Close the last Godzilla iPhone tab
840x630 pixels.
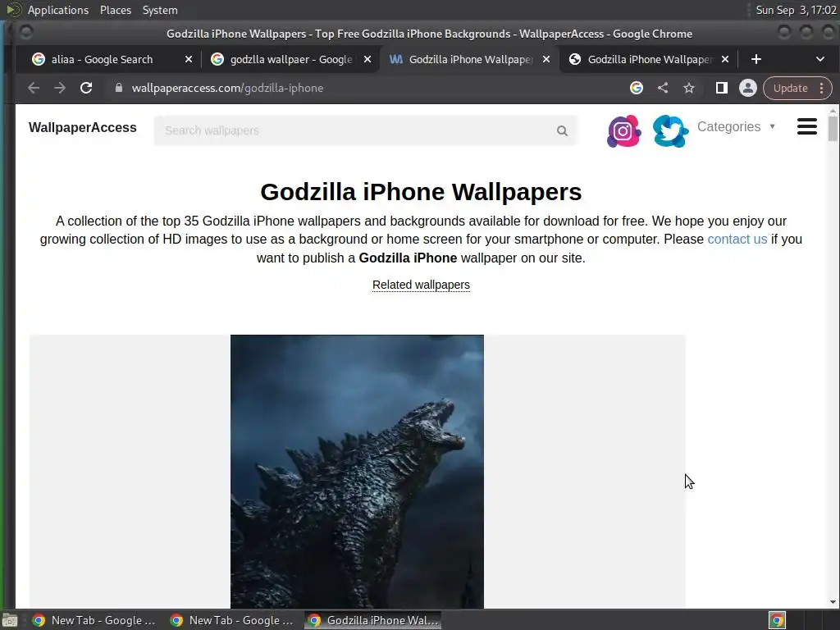725,59
